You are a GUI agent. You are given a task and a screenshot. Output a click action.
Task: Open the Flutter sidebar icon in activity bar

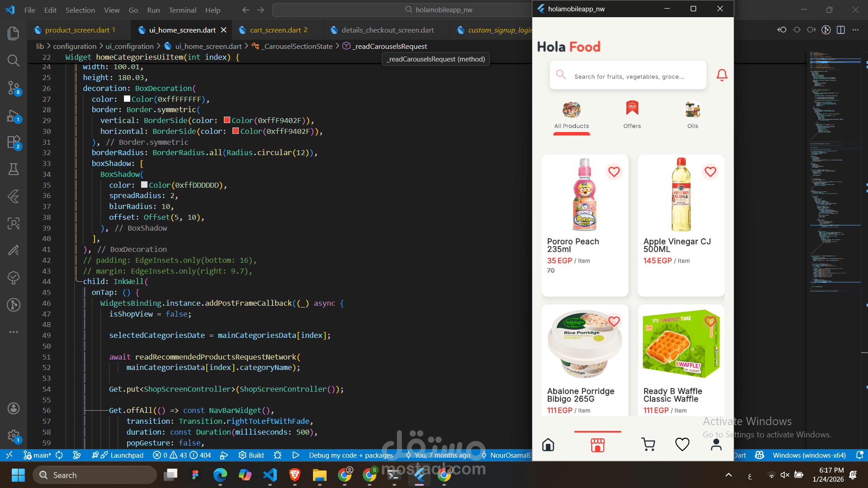pos(14,196)
